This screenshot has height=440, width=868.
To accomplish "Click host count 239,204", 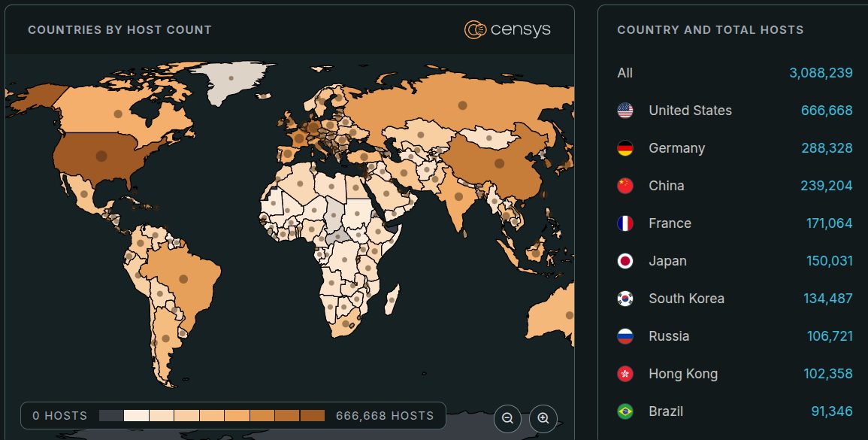I will click(x=827, y=186).
